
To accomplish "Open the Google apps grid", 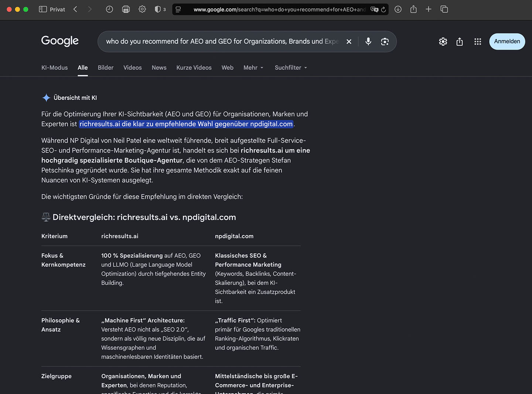I will pyautogui.click(x=478, y=41).
